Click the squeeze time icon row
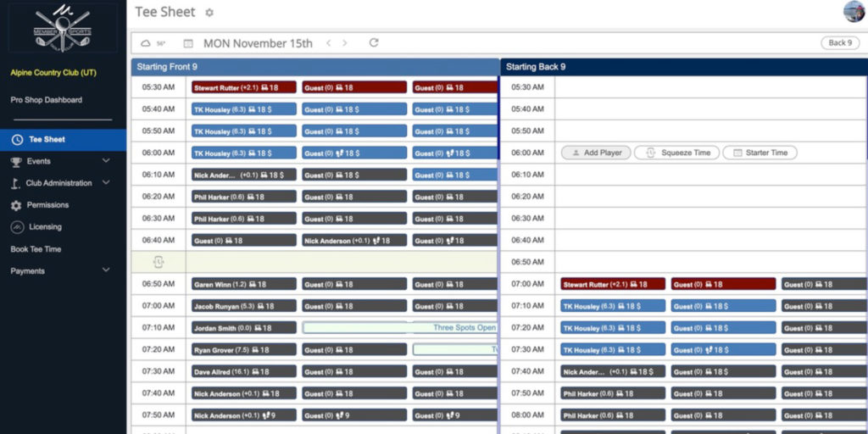The image size is (868, 434). click(x=158, y=262)
